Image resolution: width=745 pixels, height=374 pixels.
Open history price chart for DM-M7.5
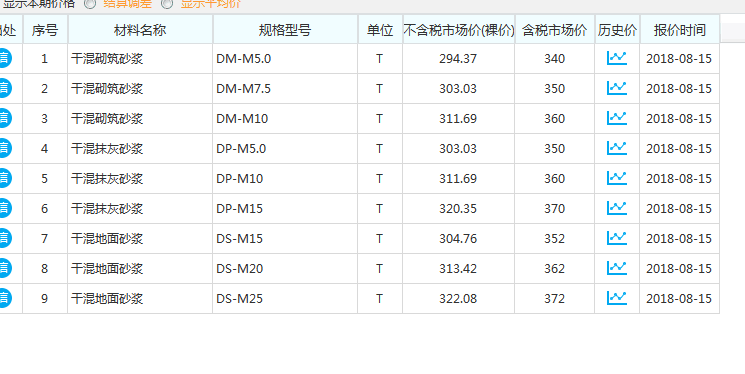pos(617,88)
